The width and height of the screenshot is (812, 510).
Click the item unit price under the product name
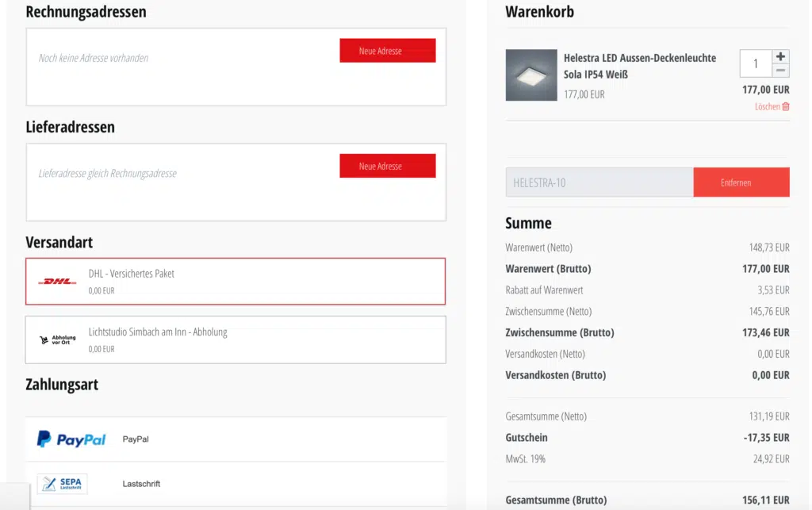pyautogui.click(x=584, y=94)
